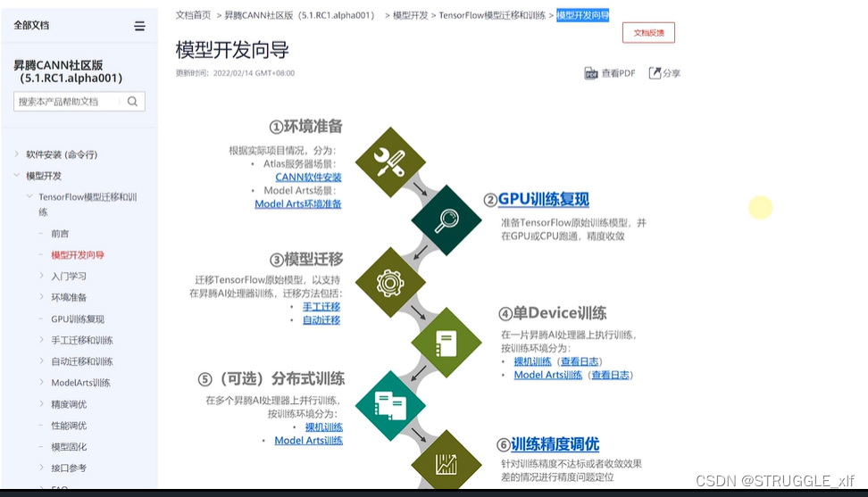
Task: Open TensorFlow模型迁移和训练 breadcrumb
Action: (x=492, y=15)
